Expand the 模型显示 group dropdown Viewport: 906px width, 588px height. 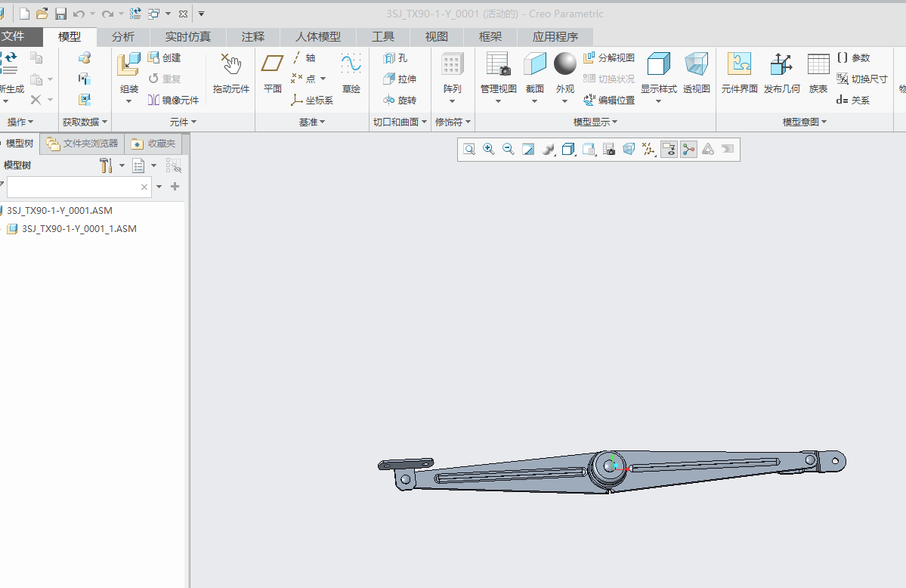tap(595, 122)
